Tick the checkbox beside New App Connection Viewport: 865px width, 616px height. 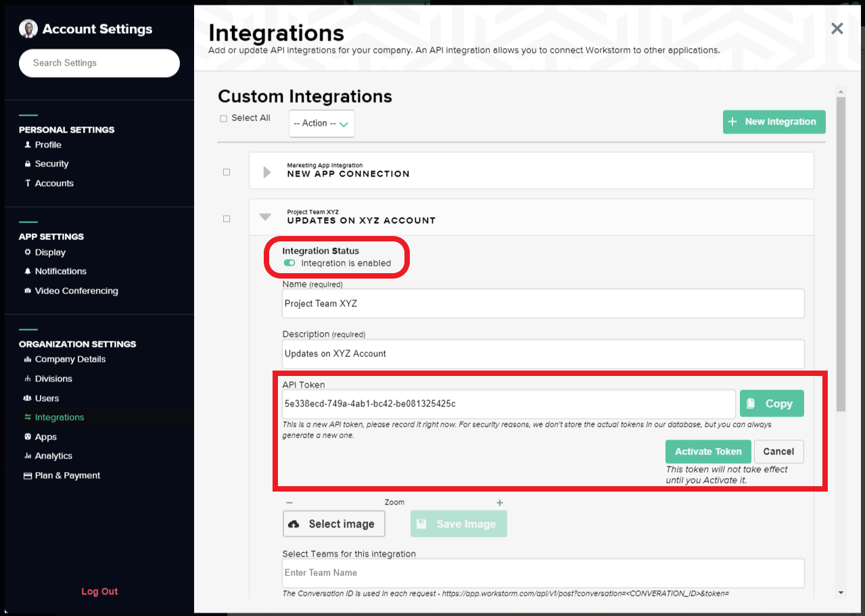[x=227, y=172]
